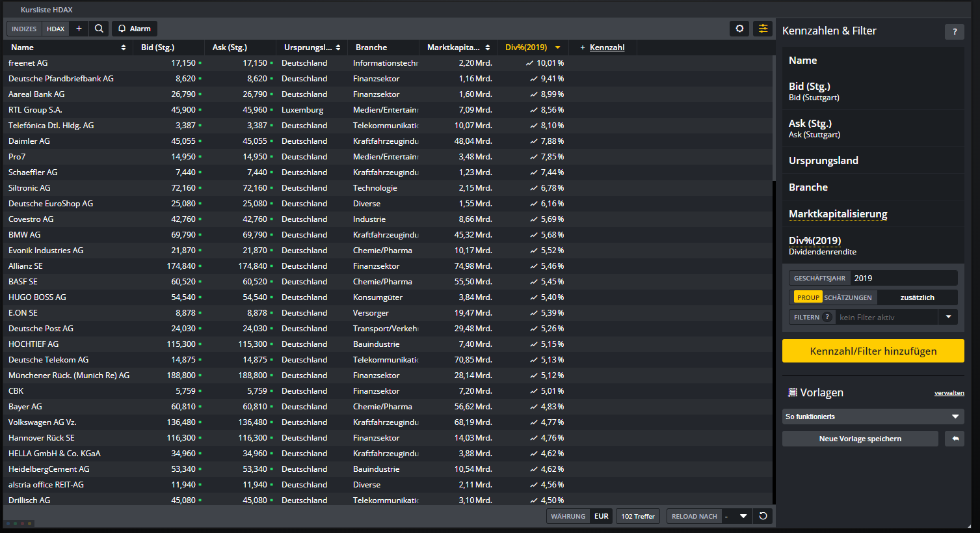Click the trend chart icon in Drillisch AG row
The image size is (980, 533).
click(534, 500)
